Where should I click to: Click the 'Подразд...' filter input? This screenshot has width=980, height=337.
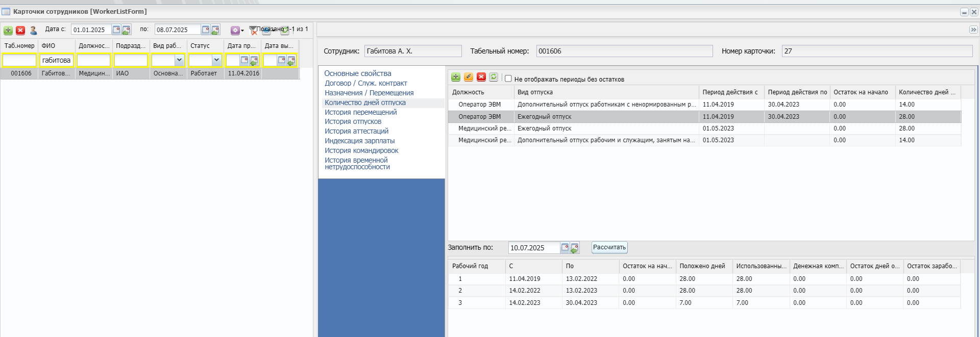pos(131,60)
